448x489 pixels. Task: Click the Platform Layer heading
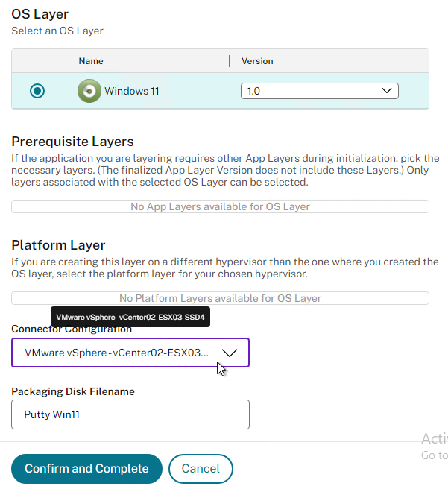click(58, 245)
